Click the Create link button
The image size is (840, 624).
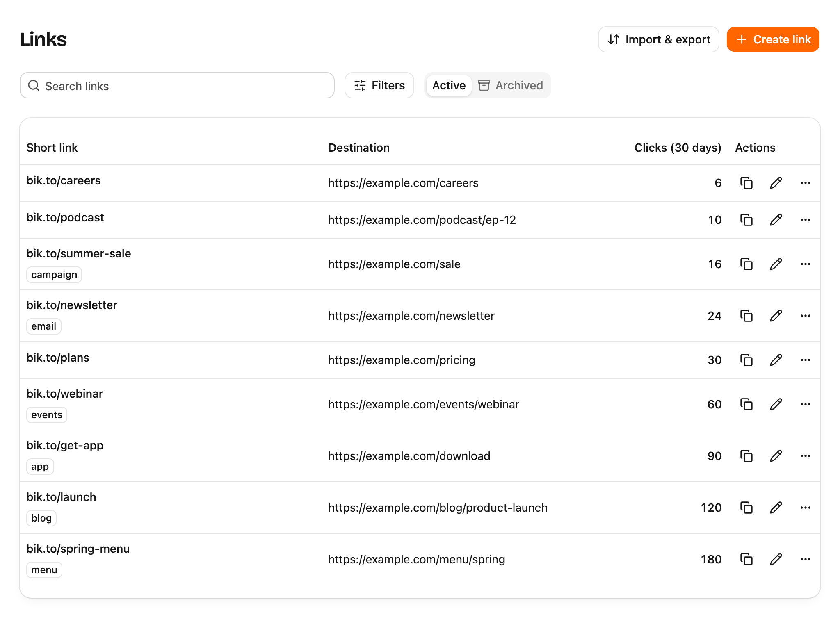coord(773,39)
